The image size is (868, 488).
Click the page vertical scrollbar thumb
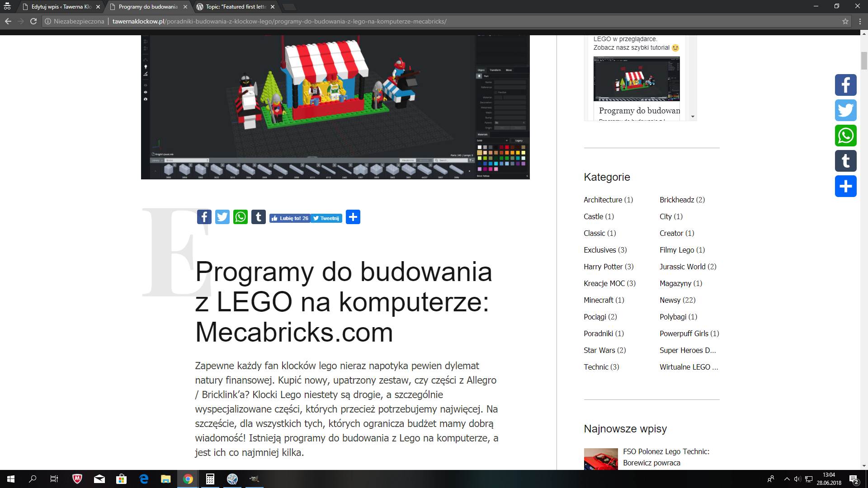click(x=864, y=61)
